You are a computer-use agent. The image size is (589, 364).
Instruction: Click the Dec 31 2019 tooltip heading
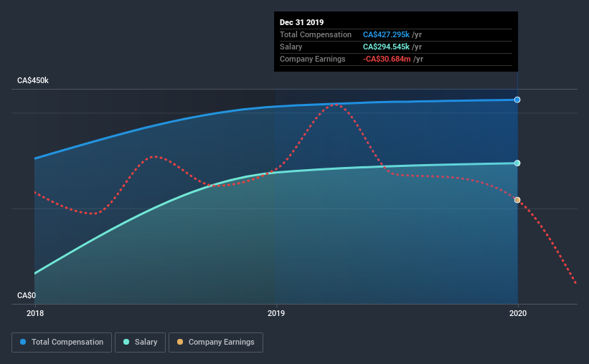point(301,22)
